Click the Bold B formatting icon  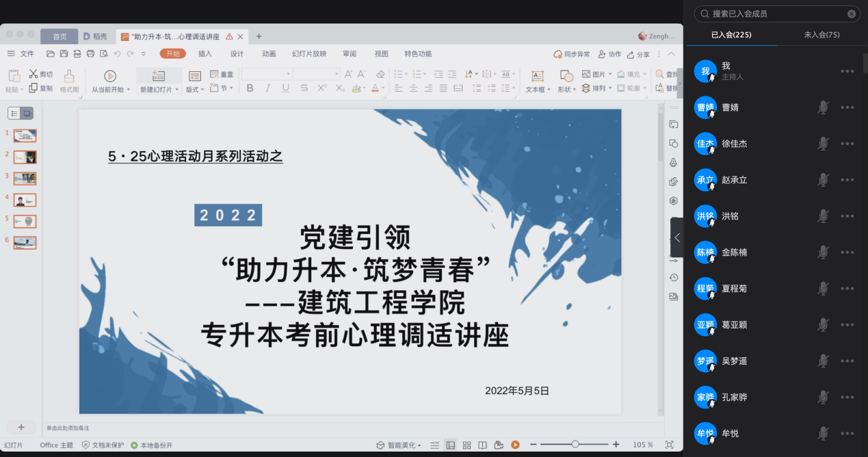250,88
